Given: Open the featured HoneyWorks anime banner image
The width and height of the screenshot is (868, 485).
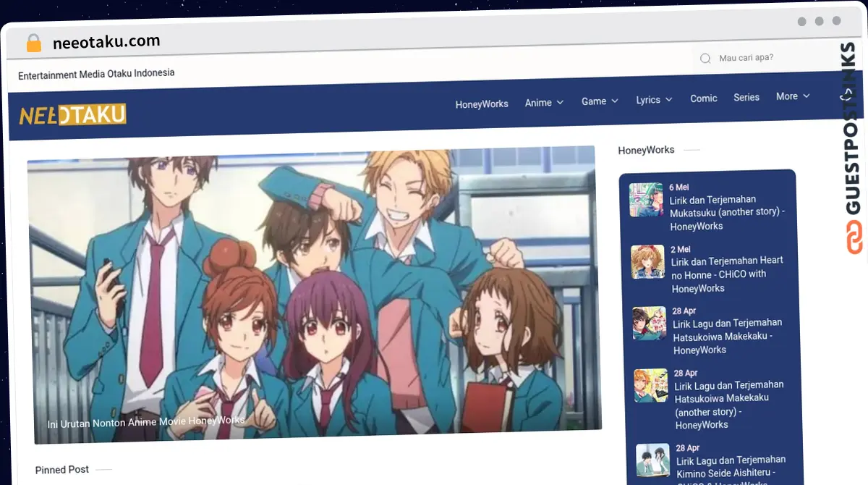Looking at the screenshot, I should (x=314, y=293).
